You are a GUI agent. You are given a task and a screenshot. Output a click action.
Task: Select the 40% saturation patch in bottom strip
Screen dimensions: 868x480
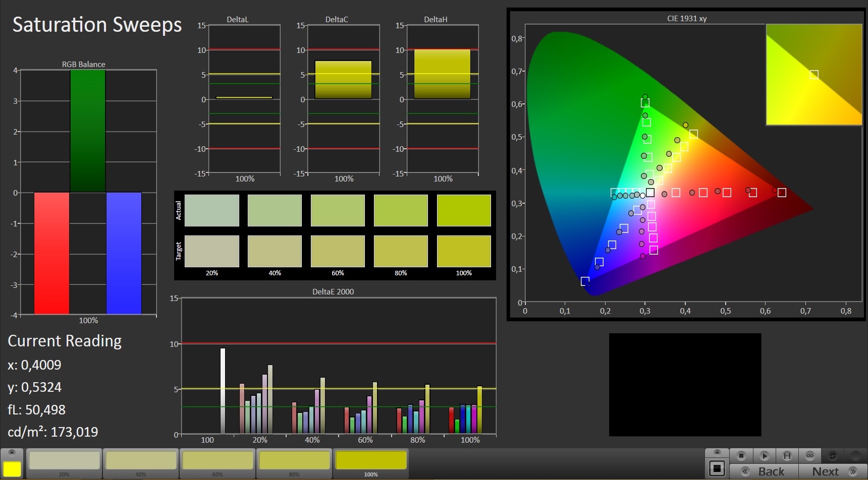point(141,464)
